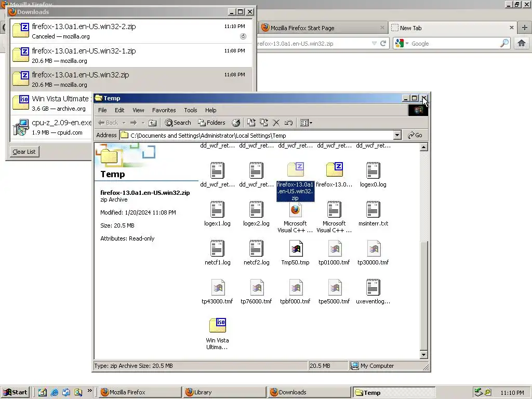Screen dimensions: 532x399
Task: Switch to Mozilla Firefox in taskbar
Action: (x=140, y=392)
